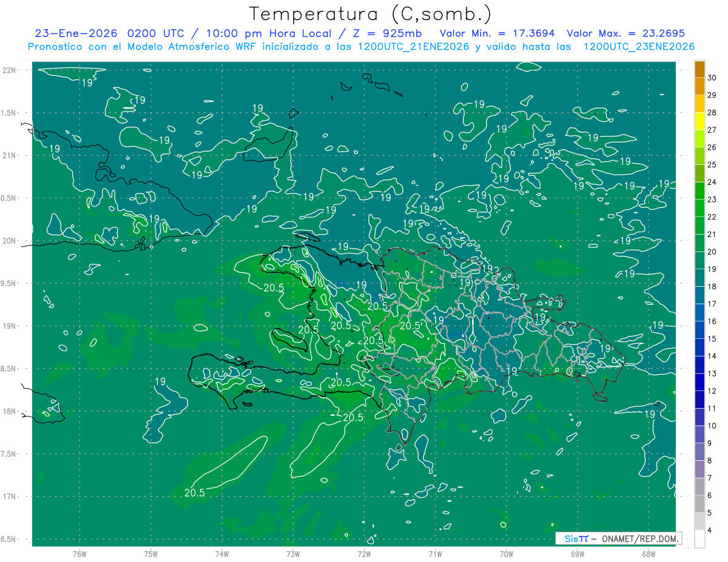Select the yellow color segment between 27 and 28
728x562 pixels.
click(x=699, y=121)
